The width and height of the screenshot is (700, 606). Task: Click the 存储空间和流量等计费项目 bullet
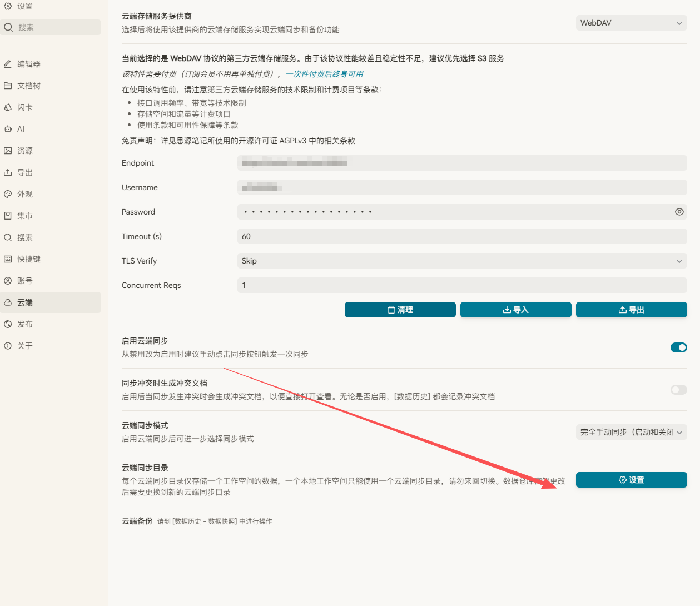point(184,114)
